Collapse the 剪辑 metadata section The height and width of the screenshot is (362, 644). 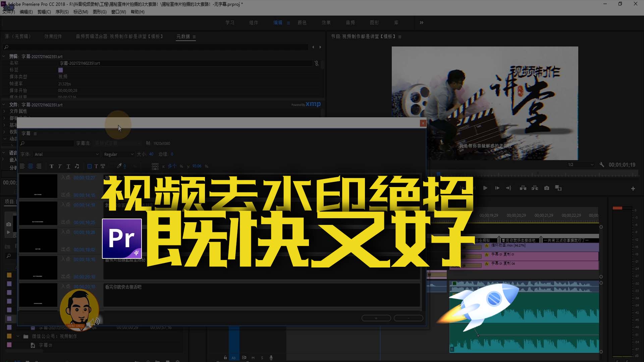coord(4,56)
